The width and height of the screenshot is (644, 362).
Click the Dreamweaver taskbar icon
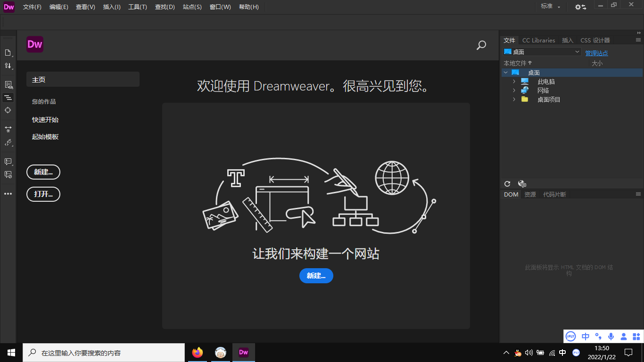(243, 353)
